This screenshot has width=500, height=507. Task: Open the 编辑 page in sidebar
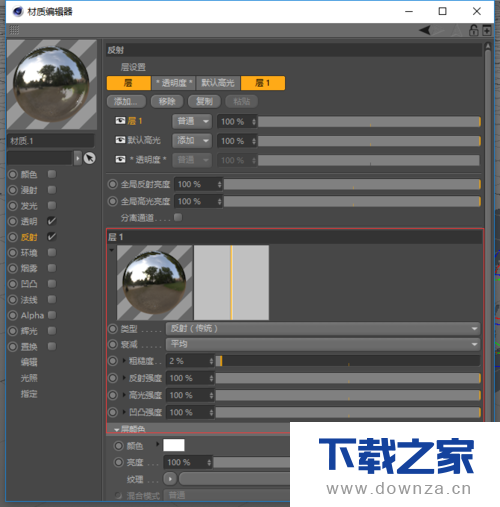[x=29, y=362]
